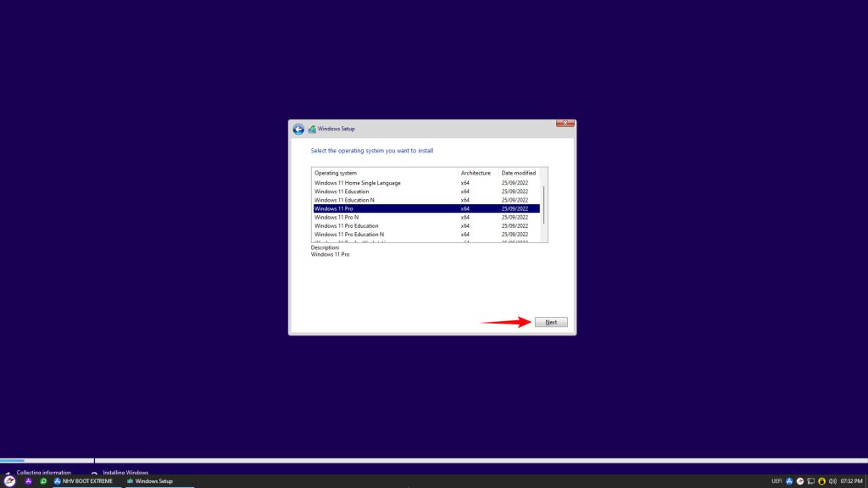The image size is (868, 488).
Task: Sort by Date modified column header
Action: click(519, 173)
